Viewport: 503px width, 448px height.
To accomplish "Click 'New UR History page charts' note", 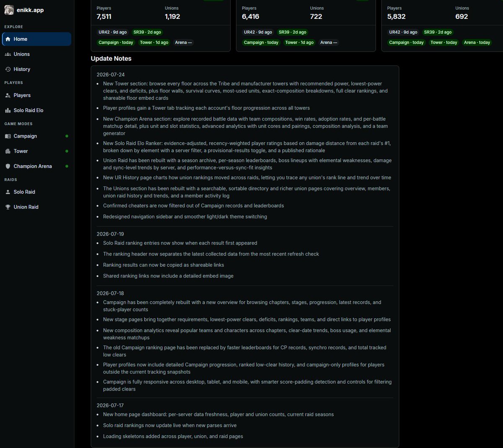I will click(247, 178).
